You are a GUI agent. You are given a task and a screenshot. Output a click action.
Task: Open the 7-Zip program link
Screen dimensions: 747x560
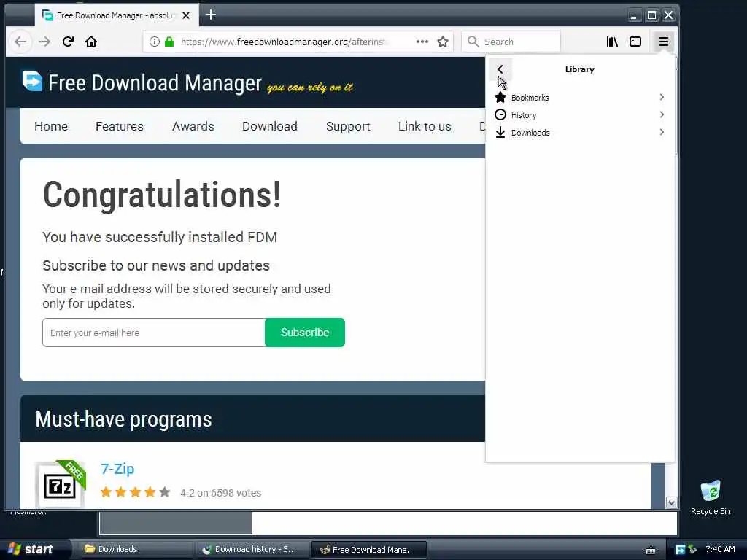pos(117,469)
